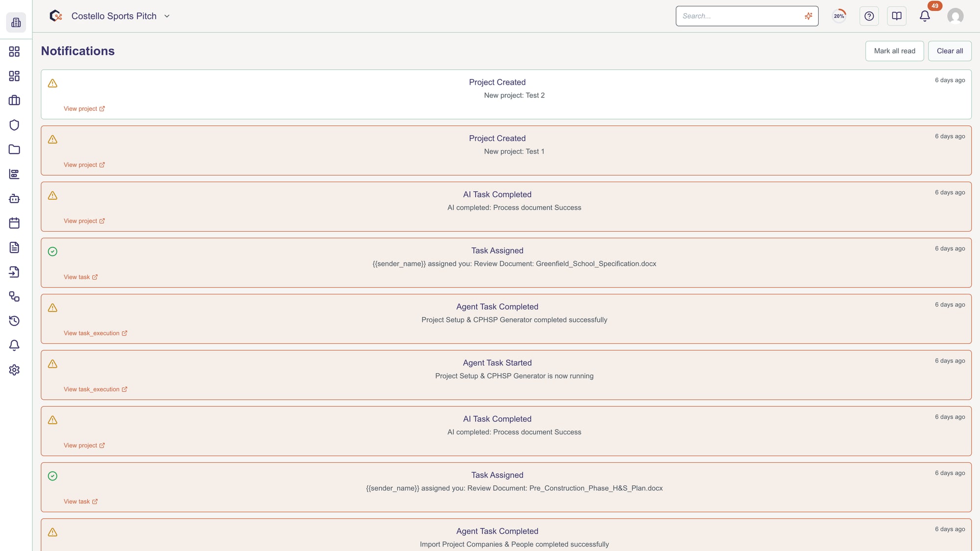Viewport: 980px width, 551px height.
Task: Click the briefcase icon in sidebar
Action: pos(14,100)
